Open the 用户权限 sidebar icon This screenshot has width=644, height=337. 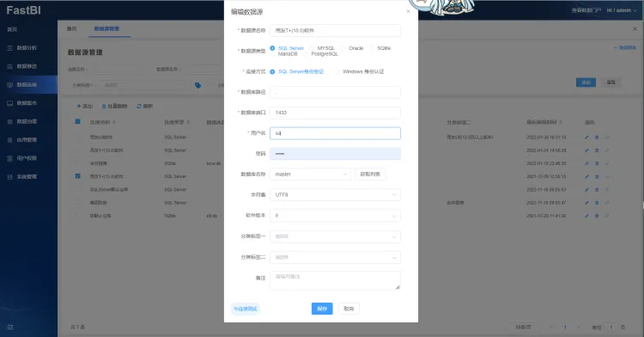coord(9,158)
